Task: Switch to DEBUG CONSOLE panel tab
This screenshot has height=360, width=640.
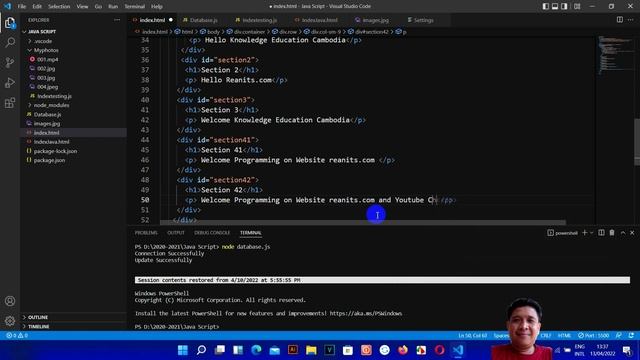Action: [212, 233]
